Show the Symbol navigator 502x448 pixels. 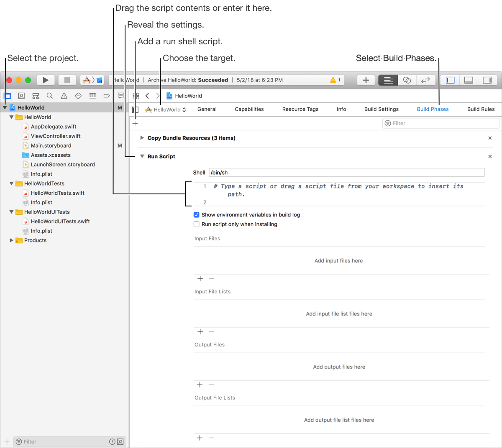click(36, 96)
